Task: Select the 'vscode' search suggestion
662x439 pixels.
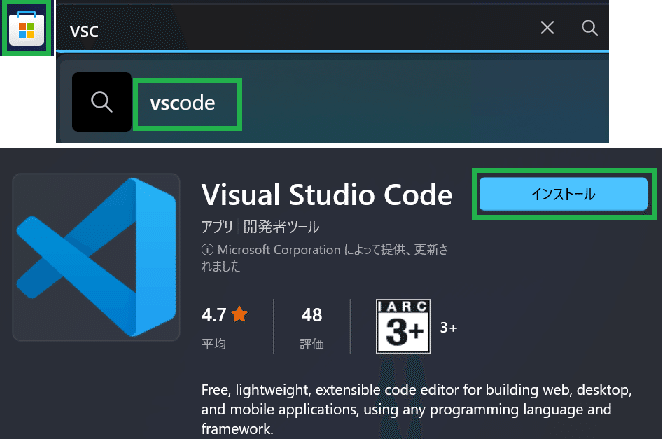Action: (x=182, y=103)
